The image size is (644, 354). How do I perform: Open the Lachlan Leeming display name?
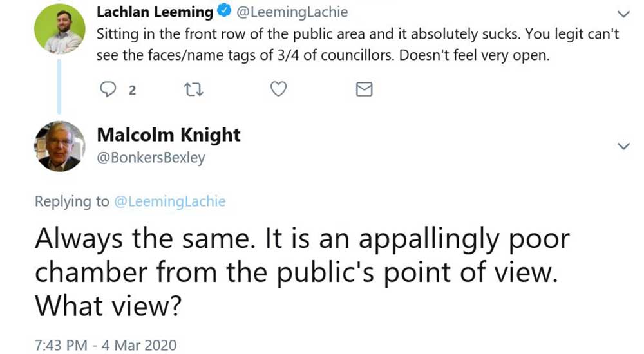point(155,12)
